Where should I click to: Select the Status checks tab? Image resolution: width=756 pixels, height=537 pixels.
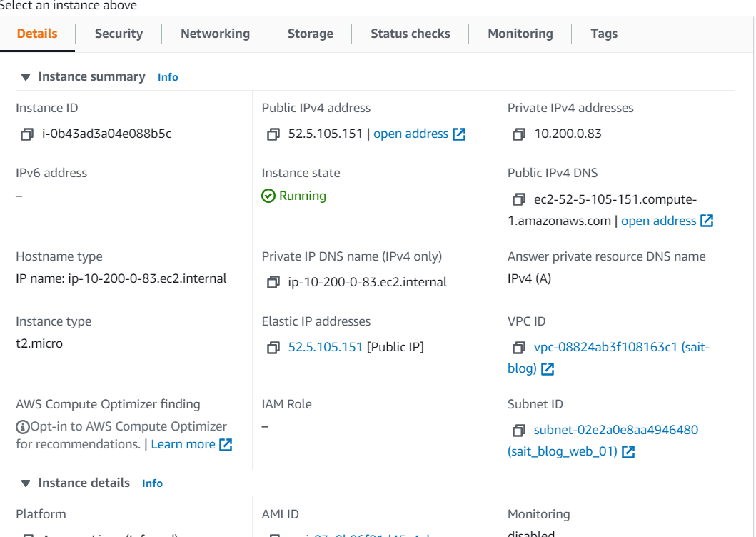point(410,34)
